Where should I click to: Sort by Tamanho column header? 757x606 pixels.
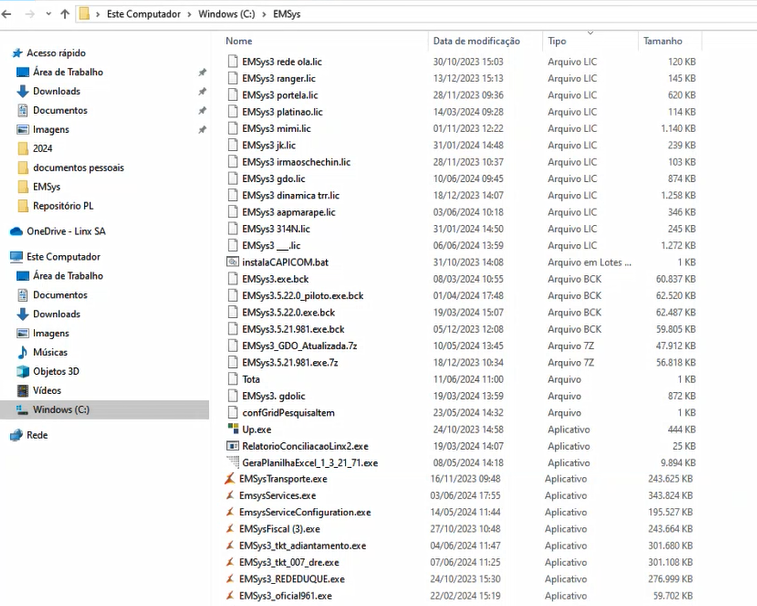click(662, 41)
